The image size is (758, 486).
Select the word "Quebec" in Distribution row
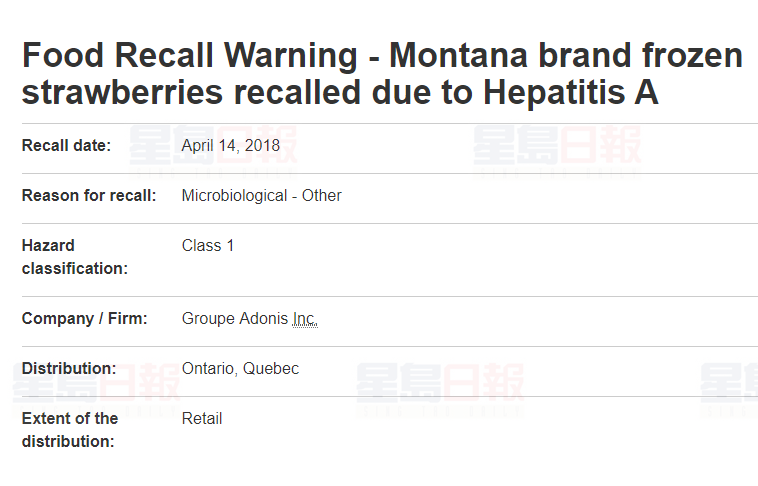[x=271, y=369]
